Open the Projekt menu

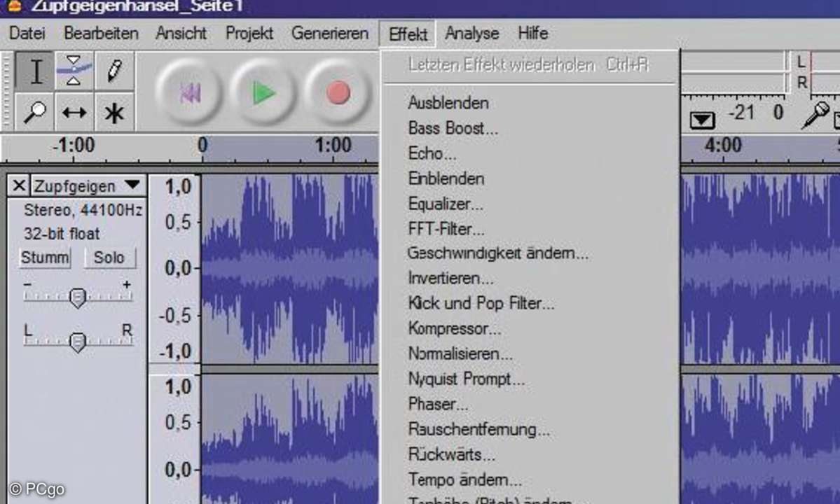(x=249, y=33)
